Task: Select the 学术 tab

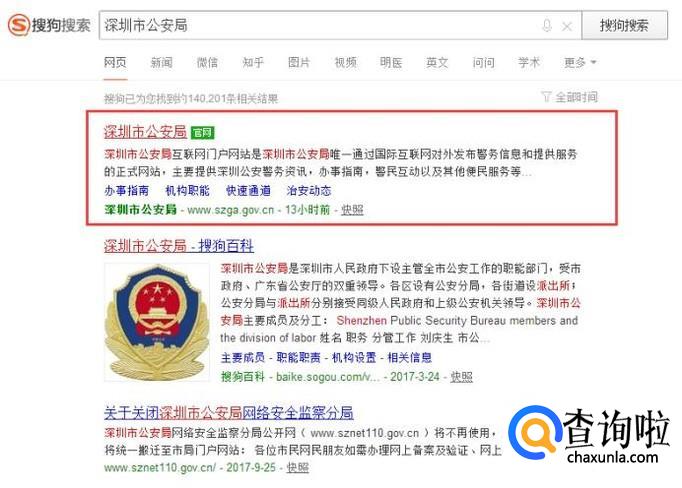Action: [x=529, y=63]
